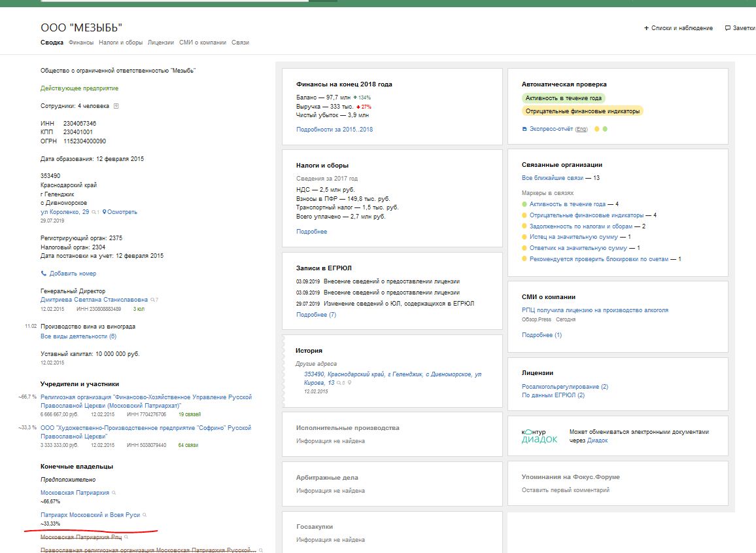Open Все ближайшие связи link

(x=552, y=178)
